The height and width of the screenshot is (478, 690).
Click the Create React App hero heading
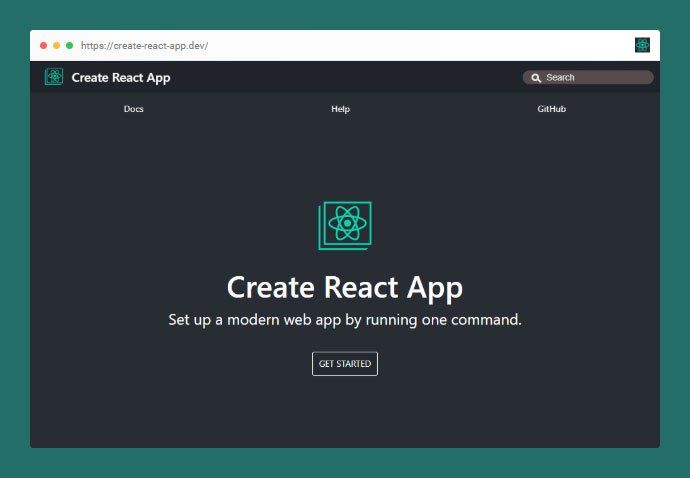coord(345,288)
